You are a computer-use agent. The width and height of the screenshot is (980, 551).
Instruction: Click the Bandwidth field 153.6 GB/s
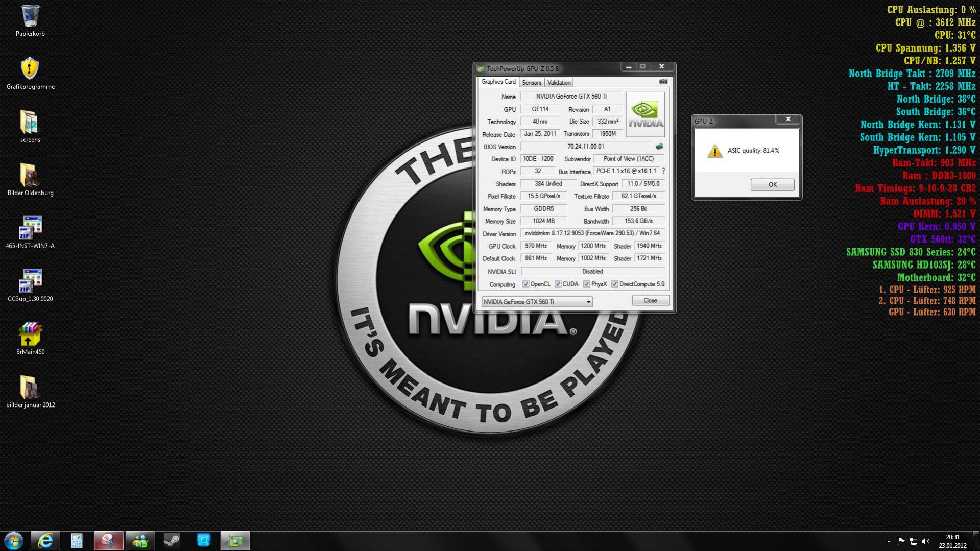[638, 221]
